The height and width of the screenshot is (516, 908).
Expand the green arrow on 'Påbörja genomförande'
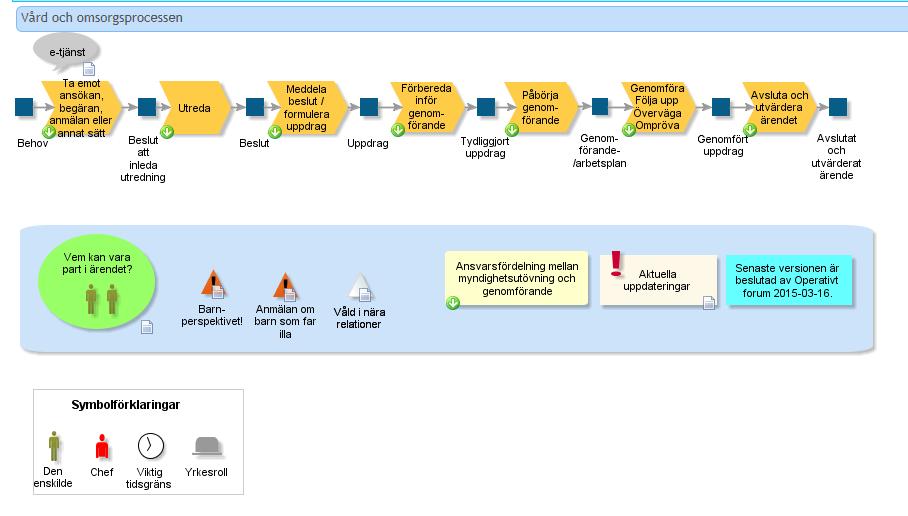(x=511, y=129)
